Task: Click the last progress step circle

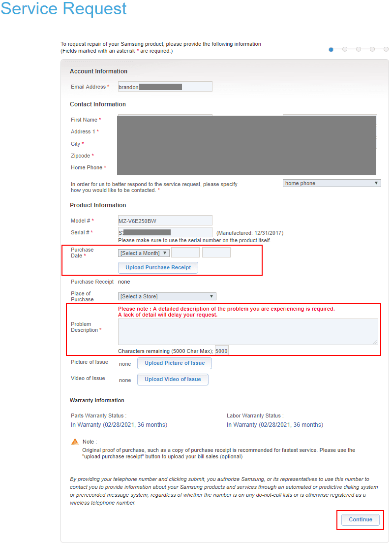Action: tap(386, 49)
